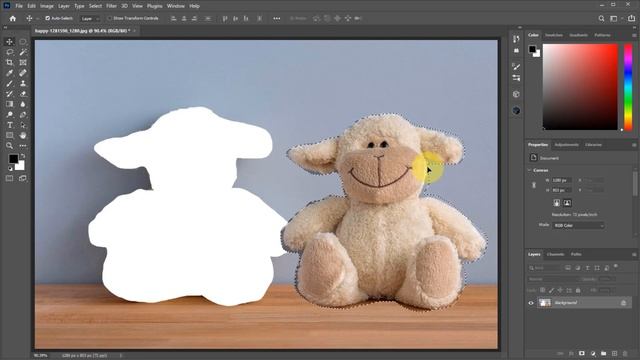Screen dimensions: 640x360
Task: Click the Home button in options bar
Action: (13, 18)
